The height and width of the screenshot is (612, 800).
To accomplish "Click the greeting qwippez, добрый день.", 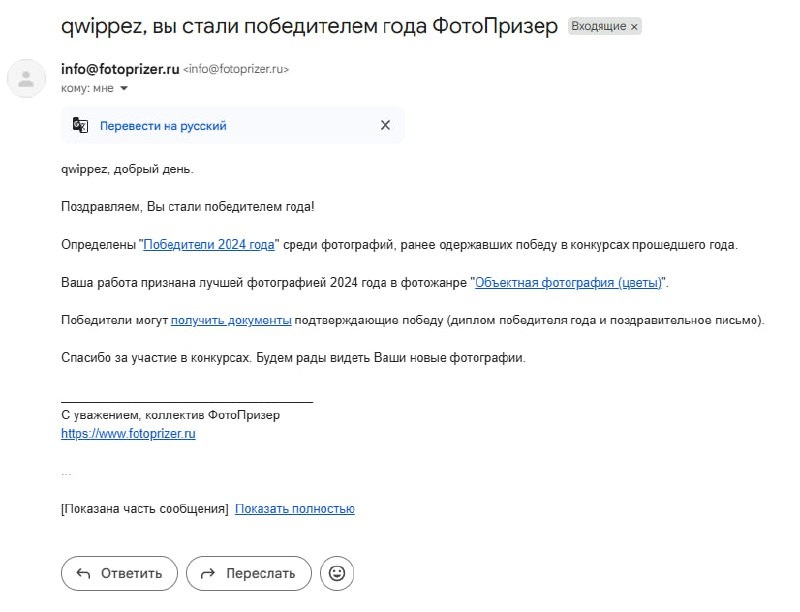I will (x=127, y=169).
